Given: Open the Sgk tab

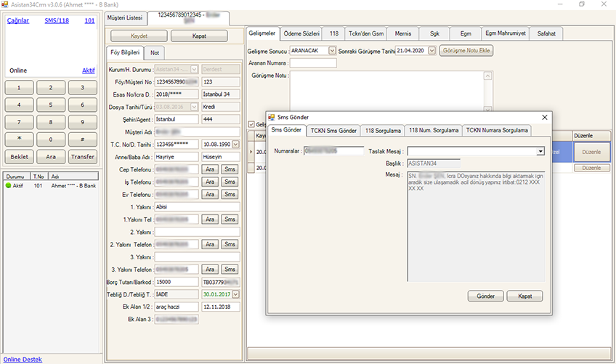Looking at the screenshot, I should 434,34.
